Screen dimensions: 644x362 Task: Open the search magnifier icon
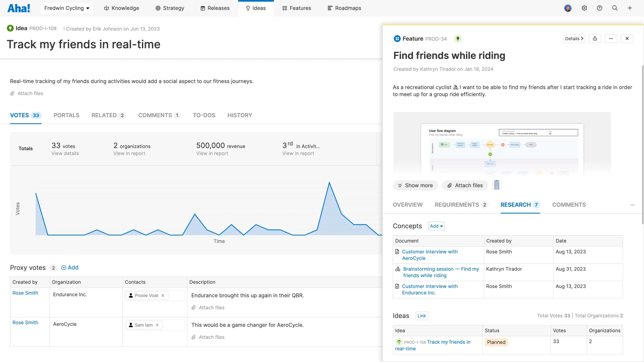(x=615, y=8)
